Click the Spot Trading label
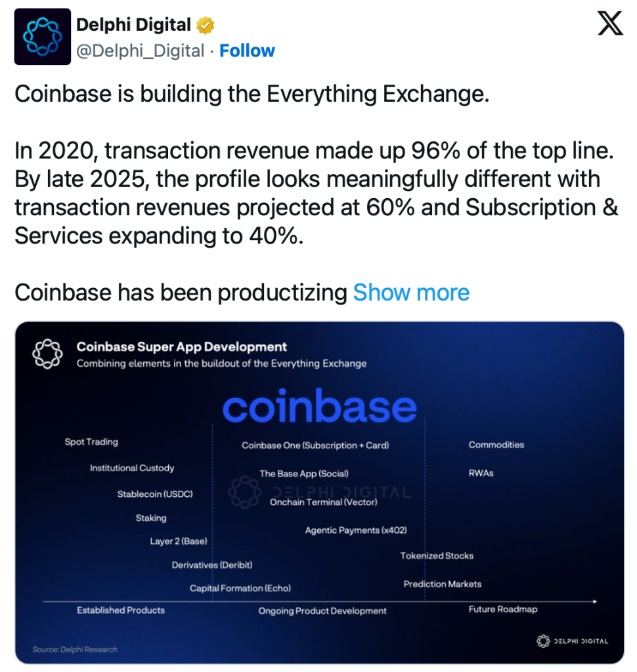Screen dimensions: 637x672 click(91, 442)
